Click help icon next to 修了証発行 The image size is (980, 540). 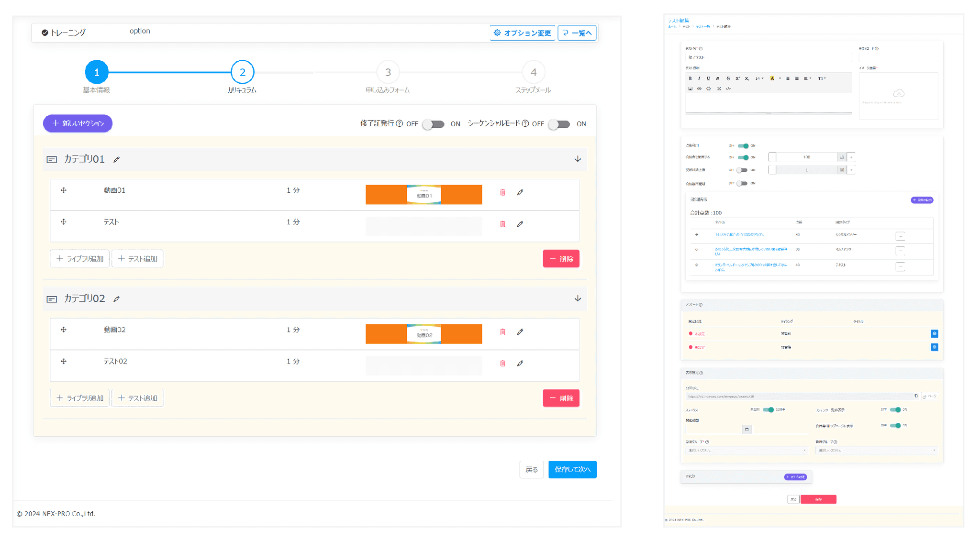coord(400,123)
